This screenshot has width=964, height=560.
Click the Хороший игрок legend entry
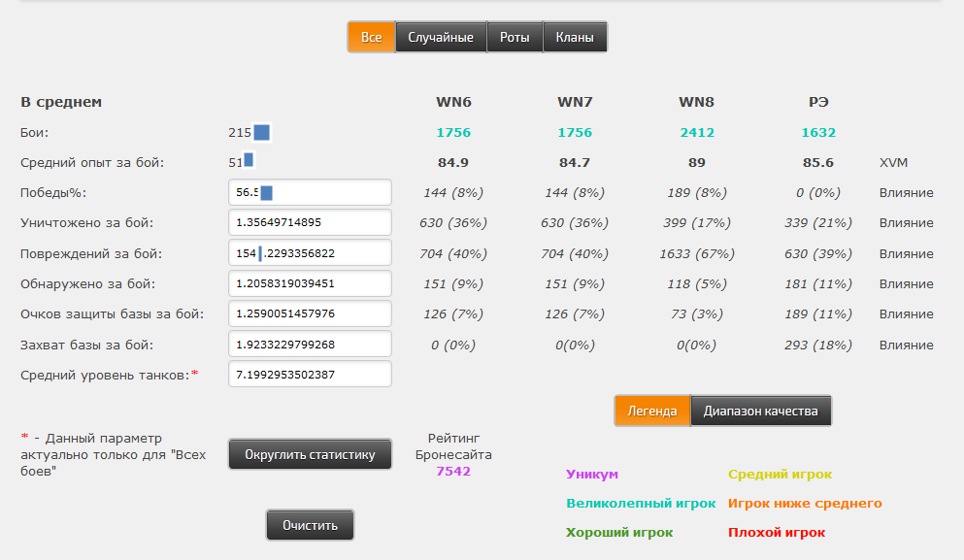coord(619,532)
